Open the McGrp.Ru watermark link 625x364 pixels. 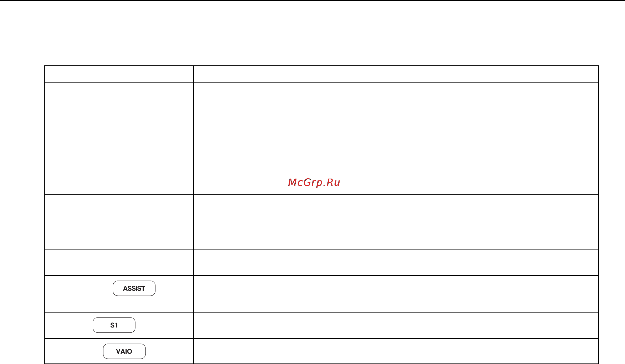(314, 182)
